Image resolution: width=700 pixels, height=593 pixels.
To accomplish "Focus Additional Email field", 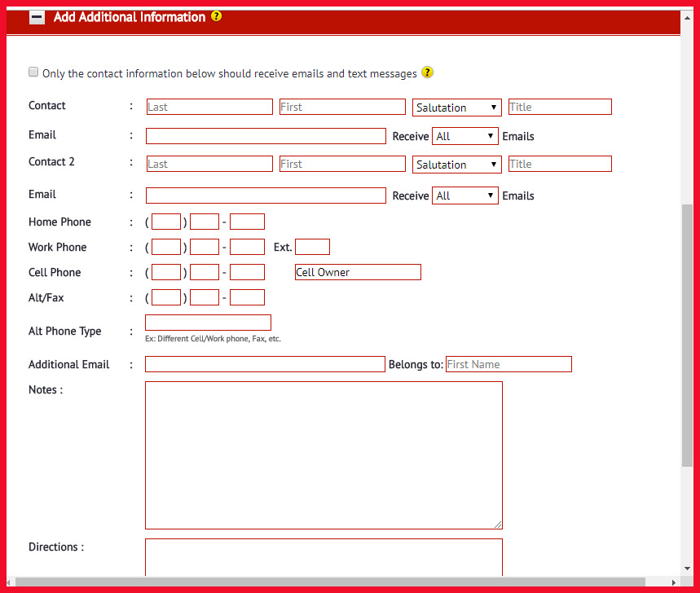I will point(265,364).
